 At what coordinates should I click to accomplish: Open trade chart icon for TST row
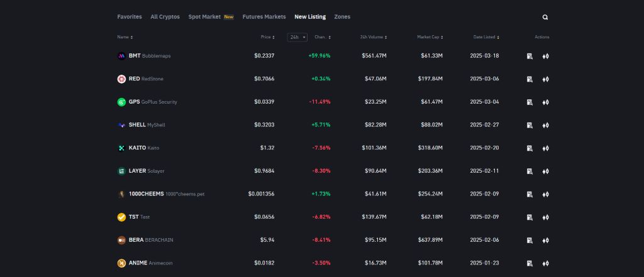[545, 217]
